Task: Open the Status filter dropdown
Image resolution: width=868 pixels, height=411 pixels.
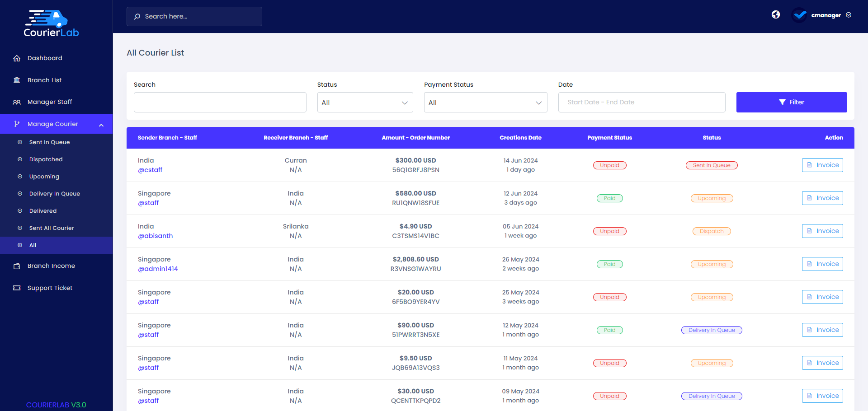Action: tap(365, 103)
